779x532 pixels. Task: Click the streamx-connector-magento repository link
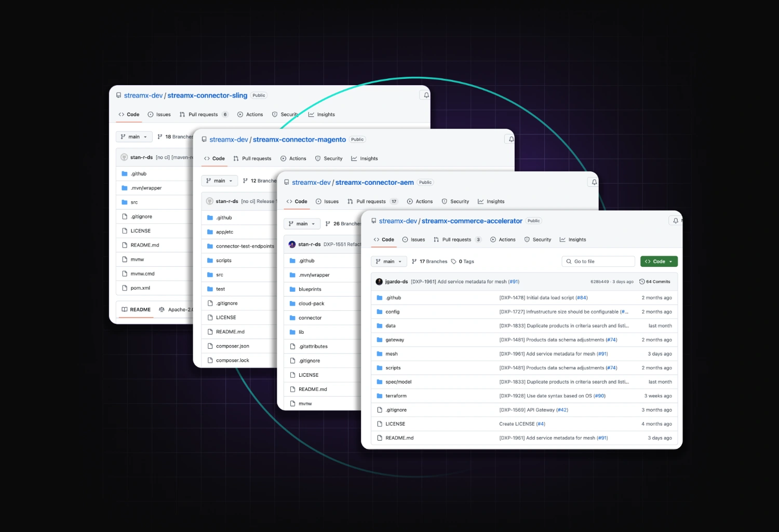tap(299, 139)
